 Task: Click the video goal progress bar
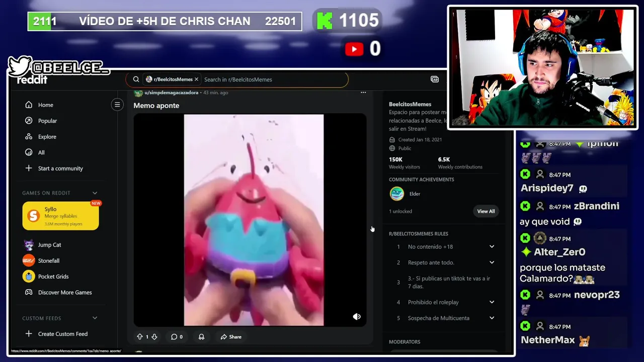click(x=165, y=21)
